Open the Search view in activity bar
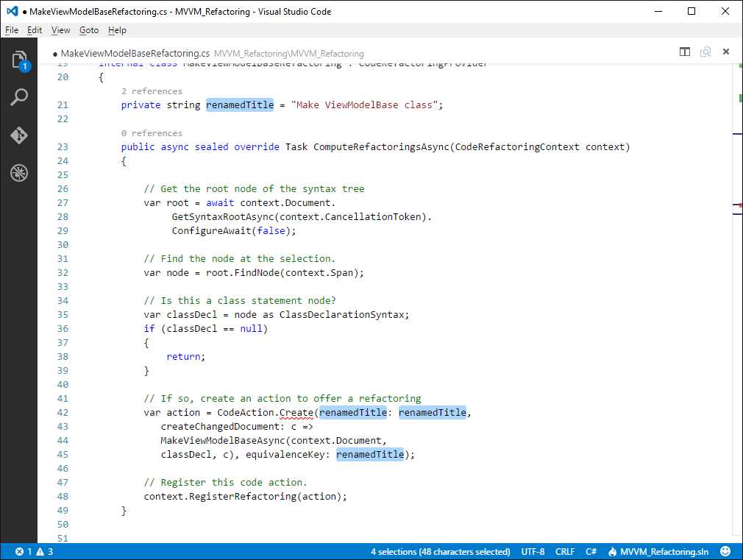Image resolution: width=743 pixels, height=560 pixels. [x=19, y=96]
